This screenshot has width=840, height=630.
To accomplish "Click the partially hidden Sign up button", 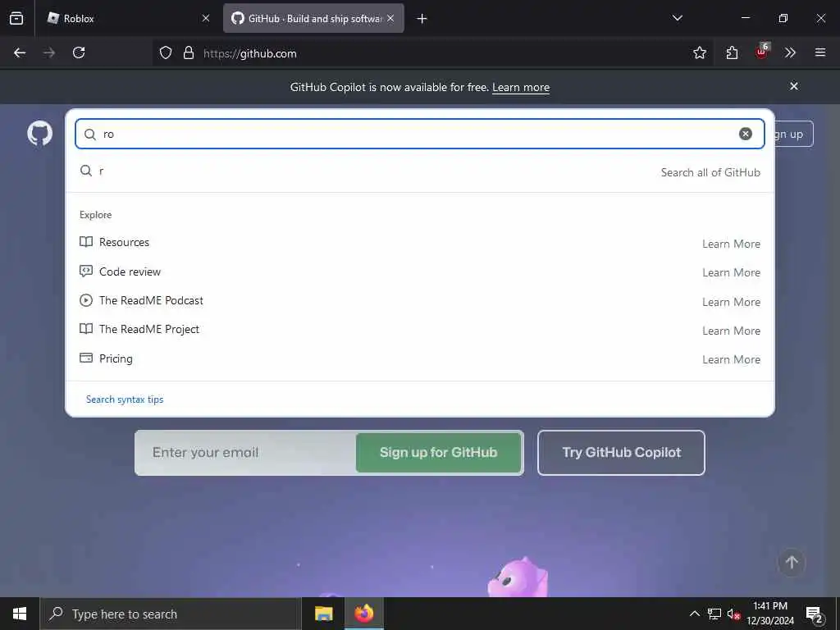I will (x=794, y=134).
